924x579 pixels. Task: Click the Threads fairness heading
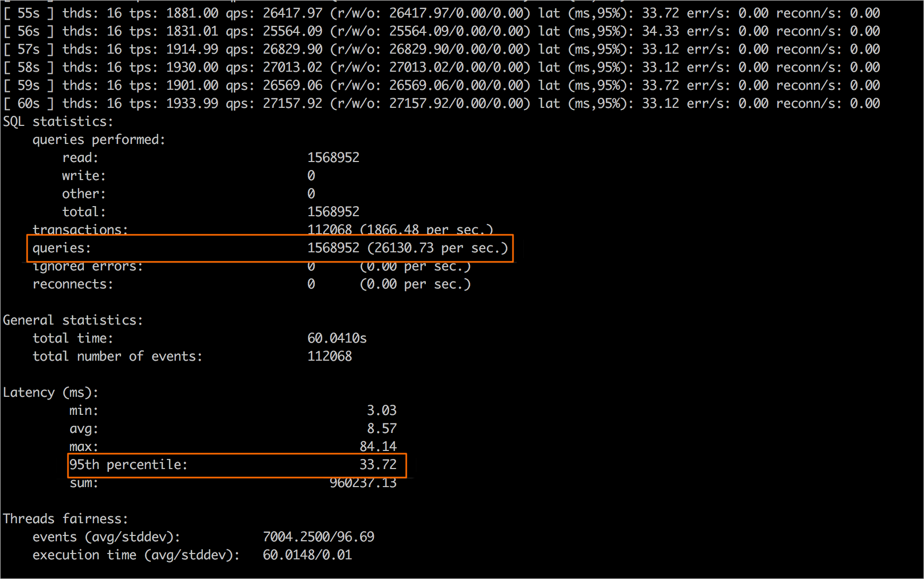coord(65,518)
